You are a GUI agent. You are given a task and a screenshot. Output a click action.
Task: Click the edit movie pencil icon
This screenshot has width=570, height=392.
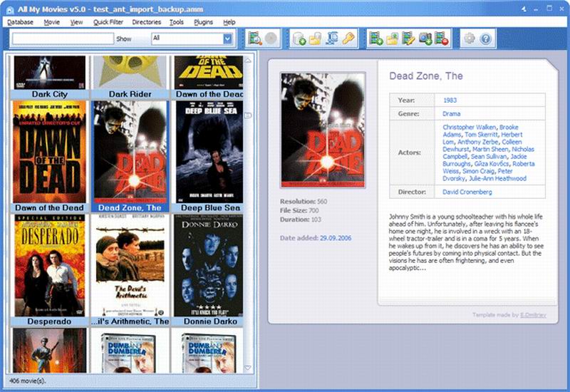[x=408, y=38]
